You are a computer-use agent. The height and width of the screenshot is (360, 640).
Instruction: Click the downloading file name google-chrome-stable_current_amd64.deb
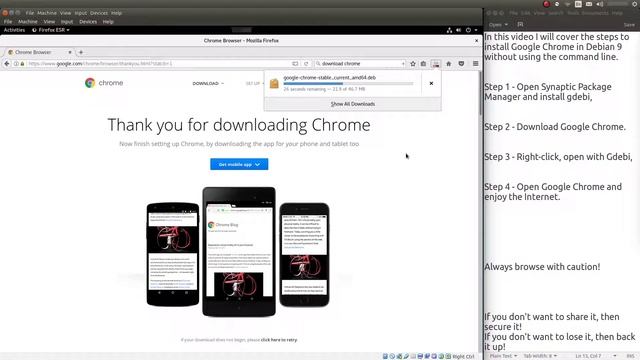point(329,78)
